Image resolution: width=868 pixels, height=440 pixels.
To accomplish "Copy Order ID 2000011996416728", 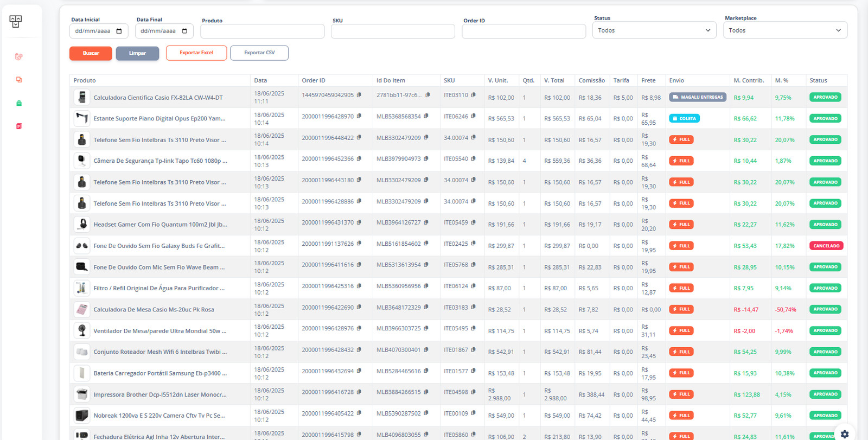I will (359, 392).
